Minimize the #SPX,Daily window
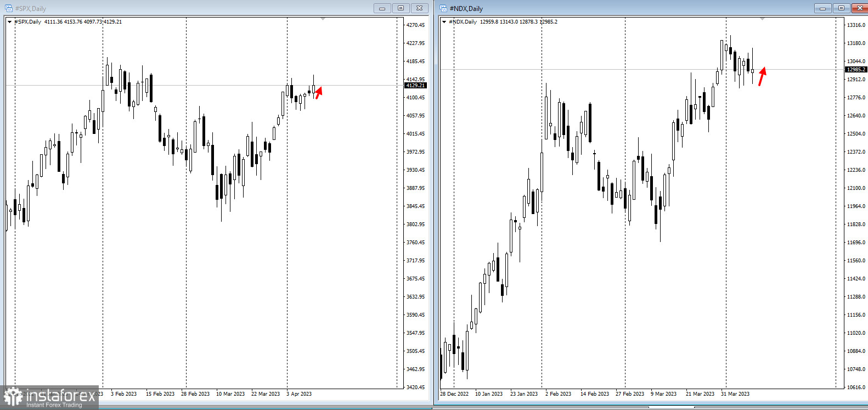 [382, 8]
